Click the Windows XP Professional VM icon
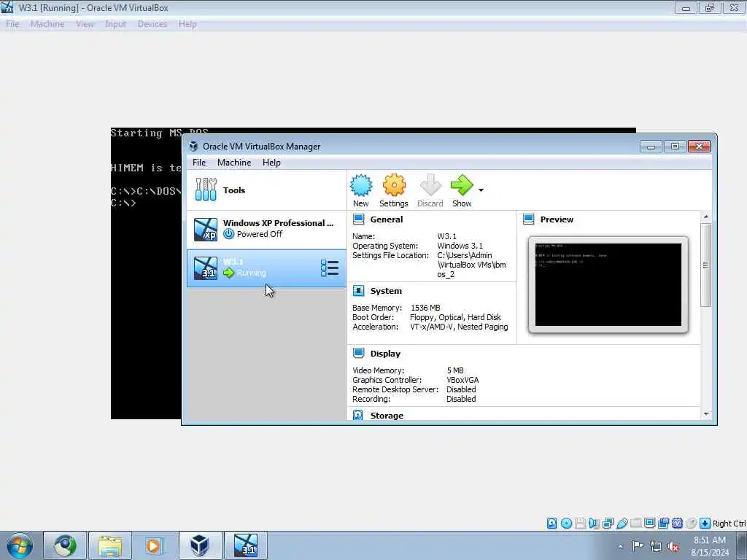 [x=206, y=230]
